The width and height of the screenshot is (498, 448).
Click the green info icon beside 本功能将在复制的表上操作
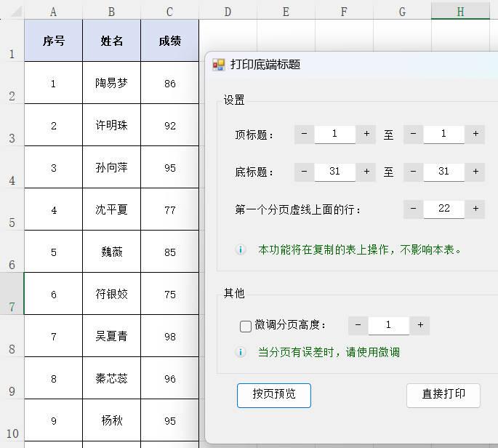tap(241, 249)
